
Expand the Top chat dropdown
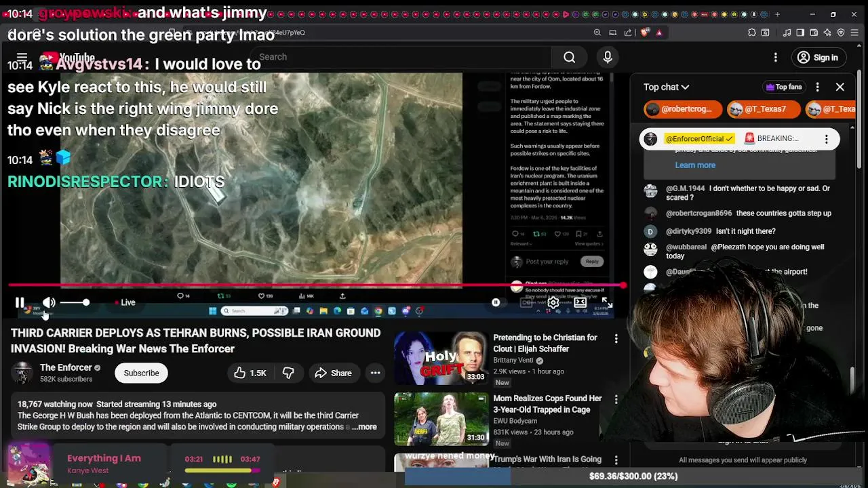click(666, 87)
